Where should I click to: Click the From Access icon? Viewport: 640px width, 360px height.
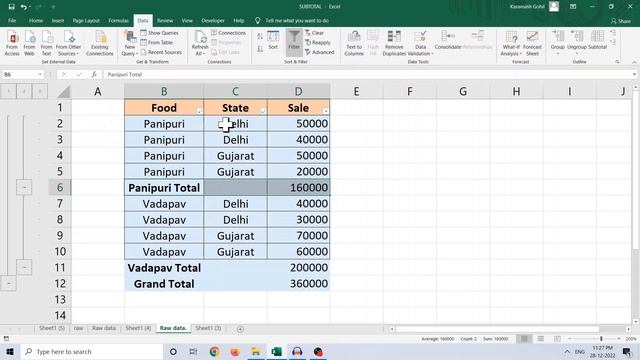12,43
